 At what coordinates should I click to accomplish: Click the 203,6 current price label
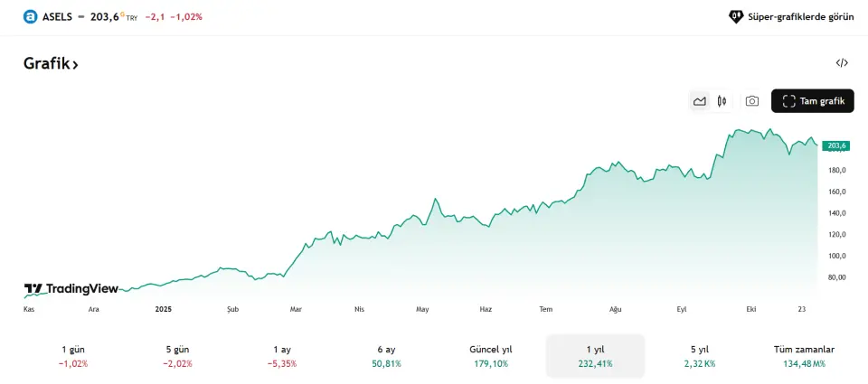[836, 145]
